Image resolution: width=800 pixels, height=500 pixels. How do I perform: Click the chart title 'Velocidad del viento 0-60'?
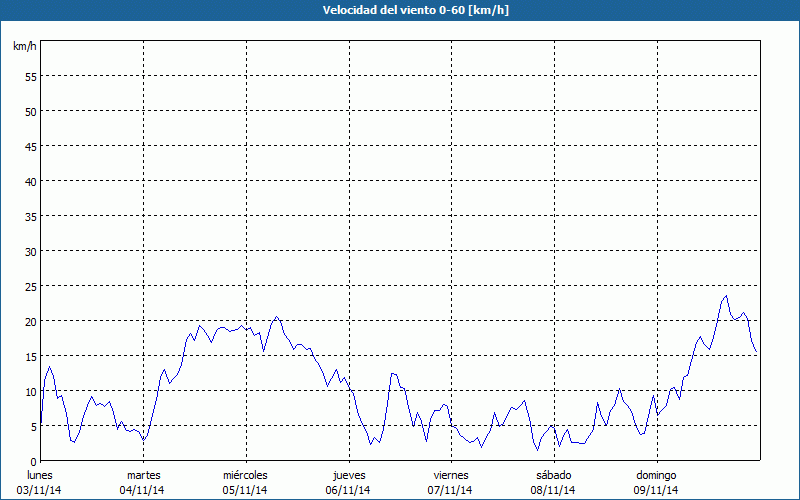(x=399, y=11)
